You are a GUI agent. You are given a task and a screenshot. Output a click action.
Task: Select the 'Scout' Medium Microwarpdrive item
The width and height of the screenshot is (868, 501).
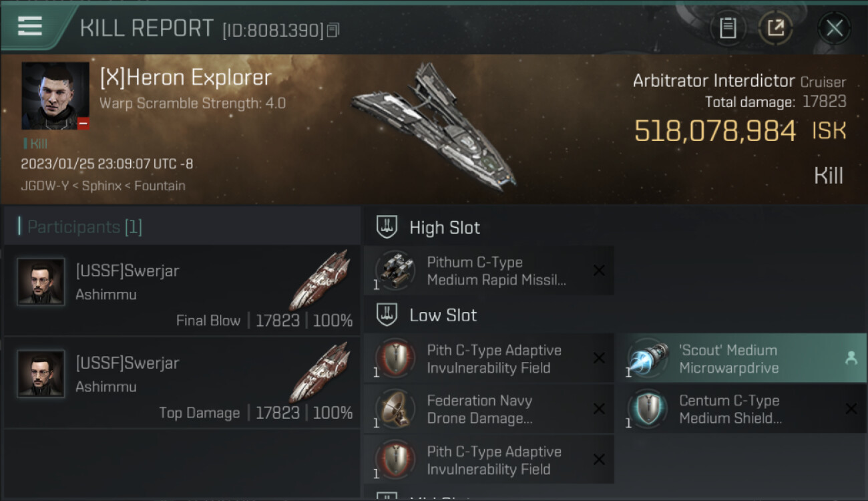click(728, 359)
